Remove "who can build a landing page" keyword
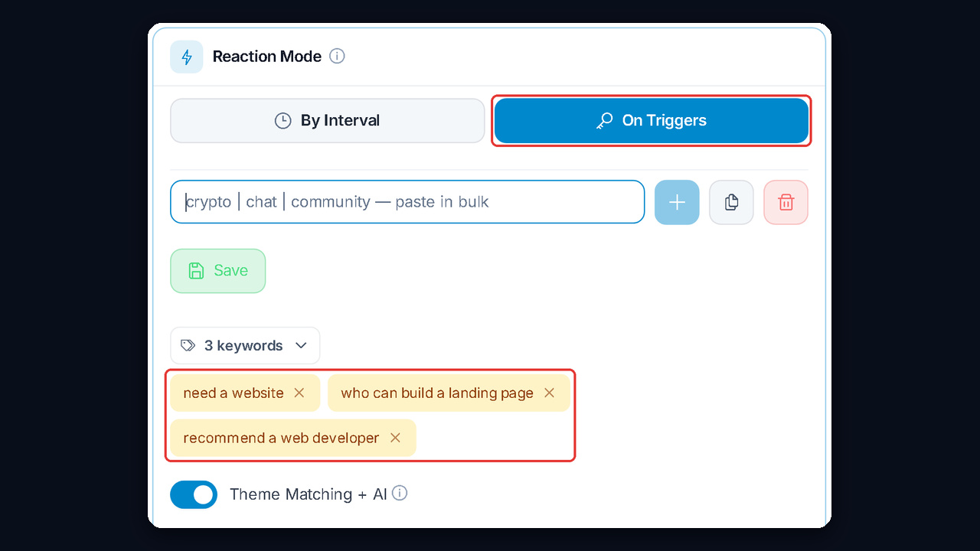Image resolution: width=980 pixels, height=551 pixels. click(549, 393)
